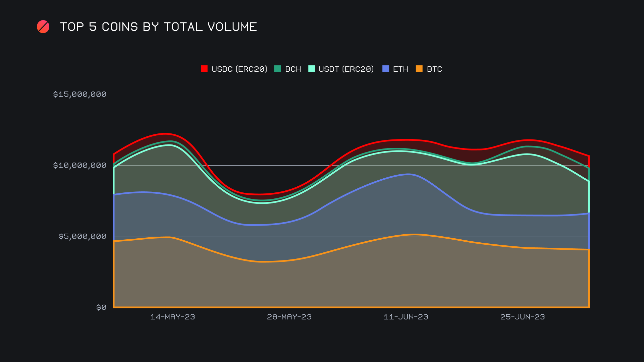This screenshot has height=362, width=644.
Task: Click the orange BTC legend swatch
Action: pos(419,69)
